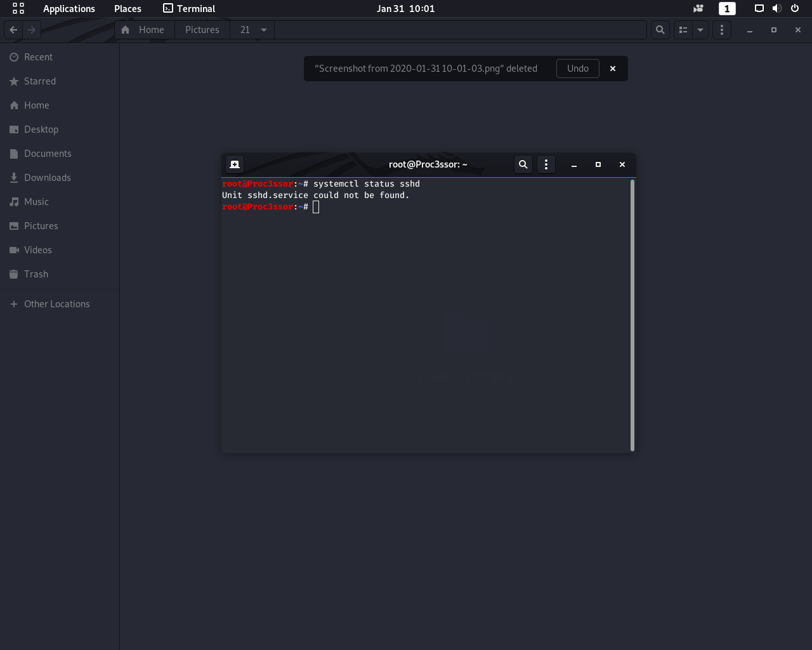Toggle list view in file manager
The height and width of the screenshot is (650, 812).
(683, 30)
